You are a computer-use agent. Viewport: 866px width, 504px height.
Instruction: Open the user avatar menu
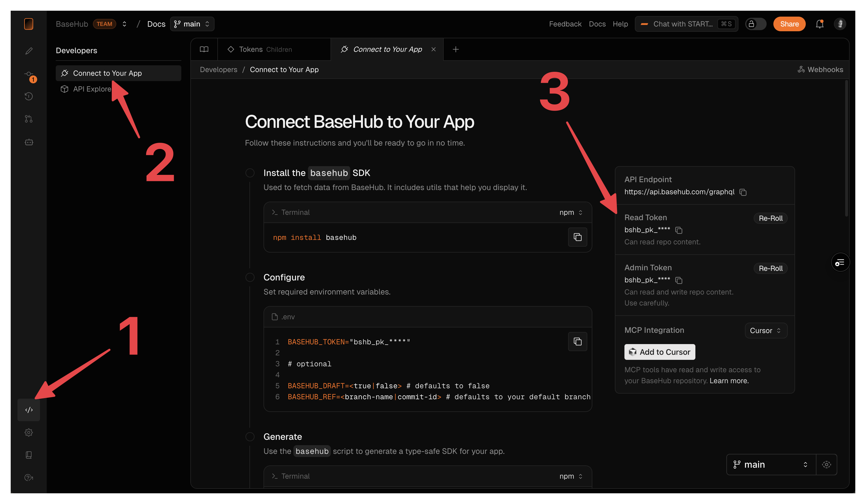(x=840, y=24)
